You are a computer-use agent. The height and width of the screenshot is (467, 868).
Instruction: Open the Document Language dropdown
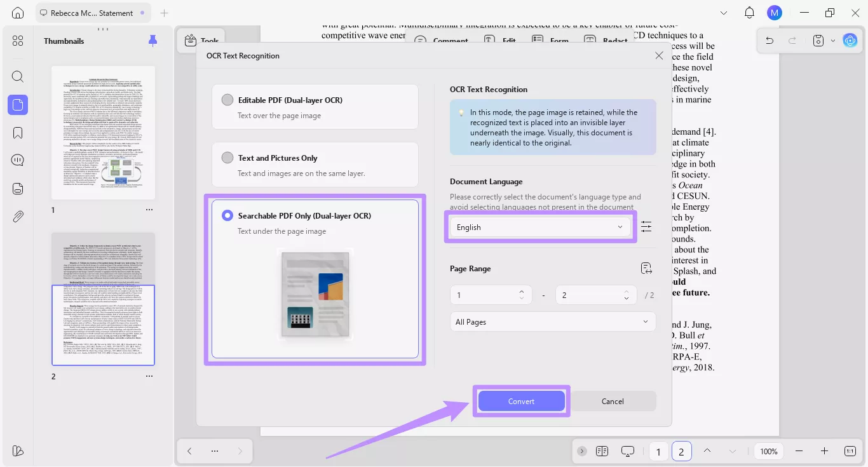[539, 227]
